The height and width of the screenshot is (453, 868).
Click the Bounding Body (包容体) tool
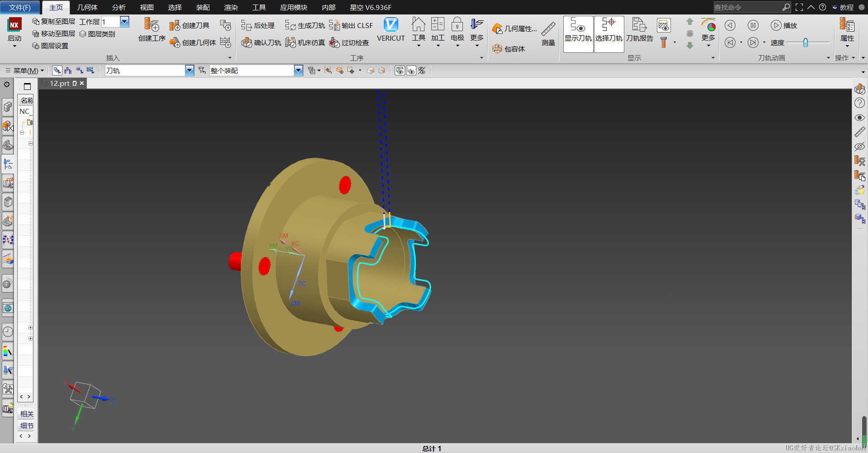[x=509, y=49]
